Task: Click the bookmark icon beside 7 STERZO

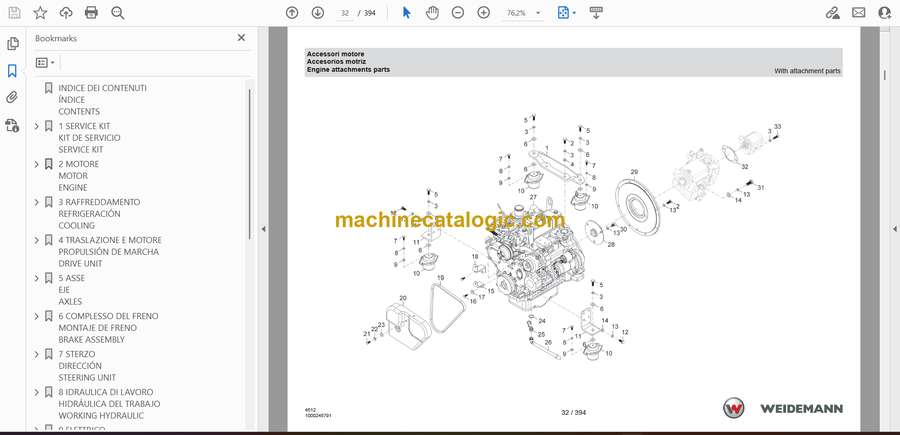Action: point(49,354)
